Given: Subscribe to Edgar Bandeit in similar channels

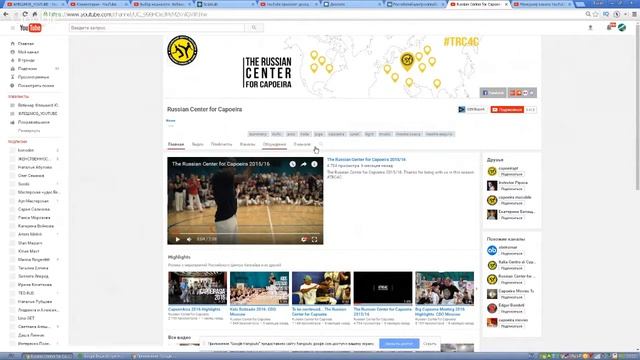Looking at the screenshot, I should pyautogui.click(x=511, y=311).
